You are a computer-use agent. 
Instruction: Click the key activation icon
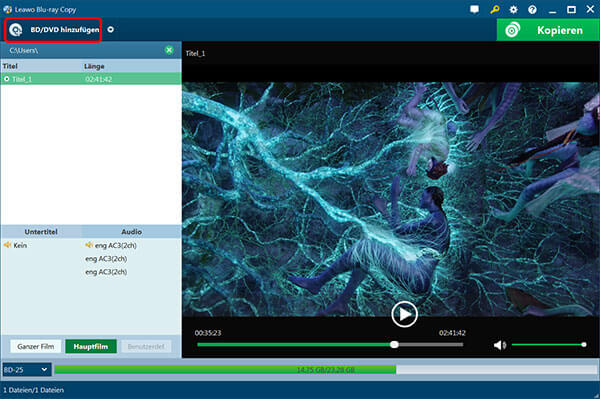click(494, 9)
